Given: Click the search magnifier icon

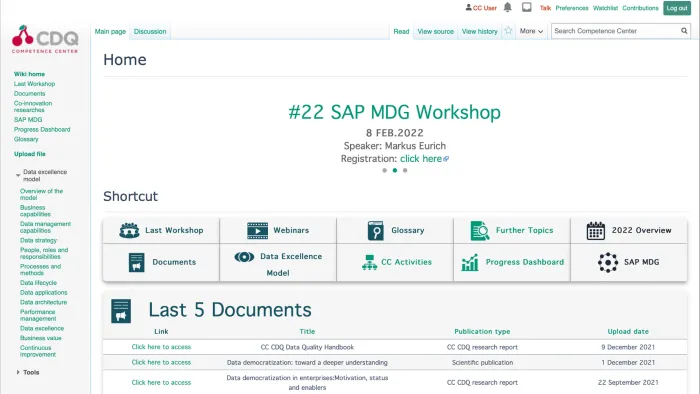Looking at the screenshot, I should [684, 31].
